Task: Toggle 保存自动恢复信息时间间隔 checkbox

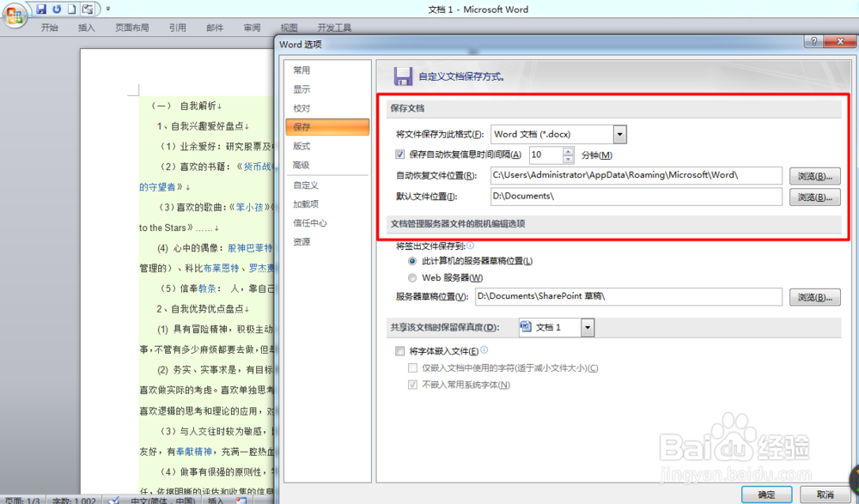Action: [x=400, y=155]
